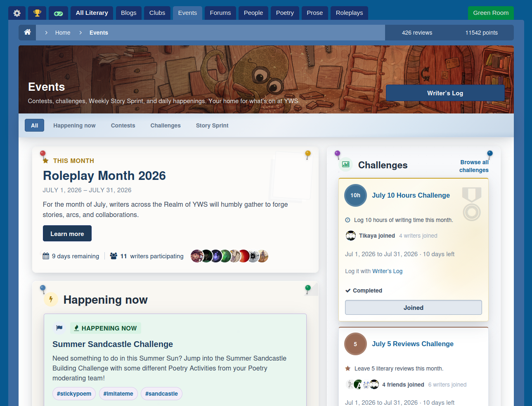The image size is (532, 406).
Task: Filter events by Contests
Action: tap(123, 125)
